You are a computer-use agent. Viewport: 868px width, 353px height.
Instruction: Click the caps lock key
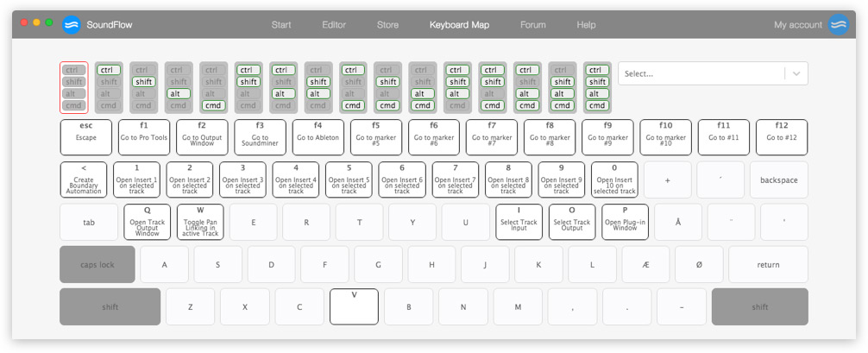(97, 264)
